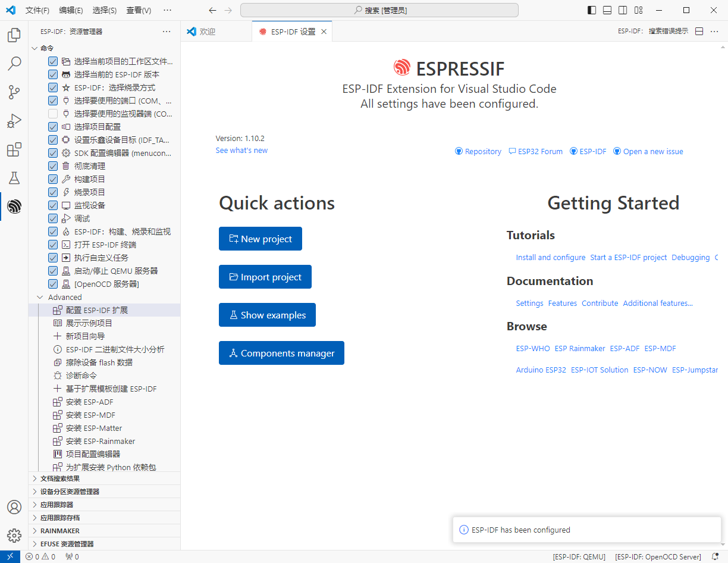728x563 pixels.
Task: Collapse the Advanced tree group
Action: coord(40,297)
